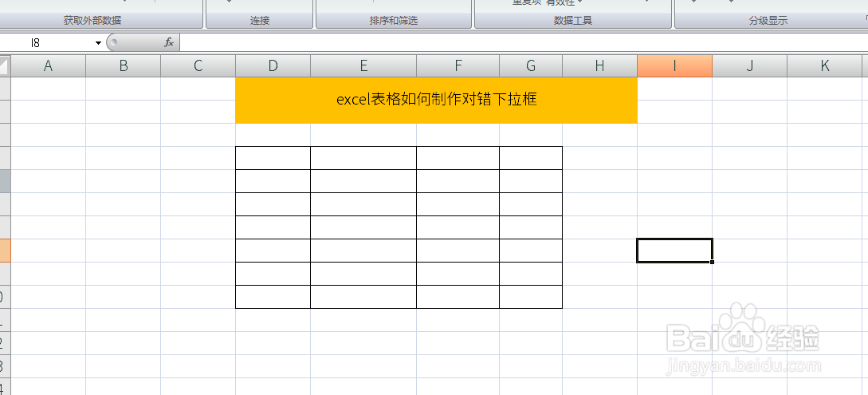868x395 pixels.
Task: Select column B header
Action: pos(124,66)
